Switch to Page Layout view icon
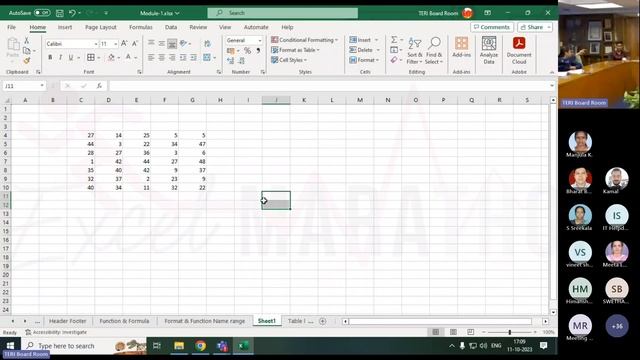Screen dimensions: 640x360 click(453, 332)
